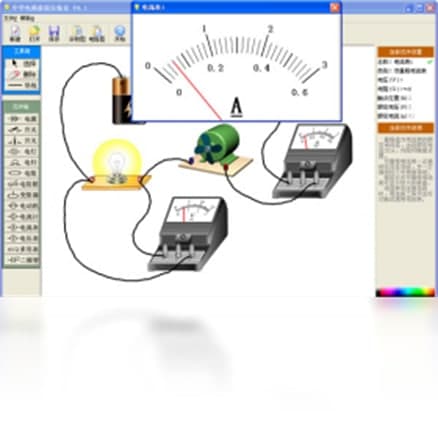
Task: Click the Save floppy disk toolbar icon
Action: point(54,33)
